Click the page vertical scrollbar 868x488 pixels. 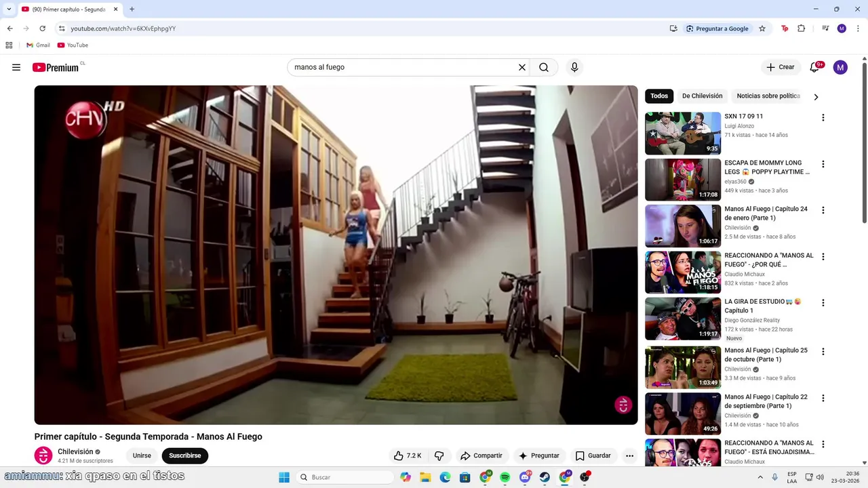tap(865, 142)
